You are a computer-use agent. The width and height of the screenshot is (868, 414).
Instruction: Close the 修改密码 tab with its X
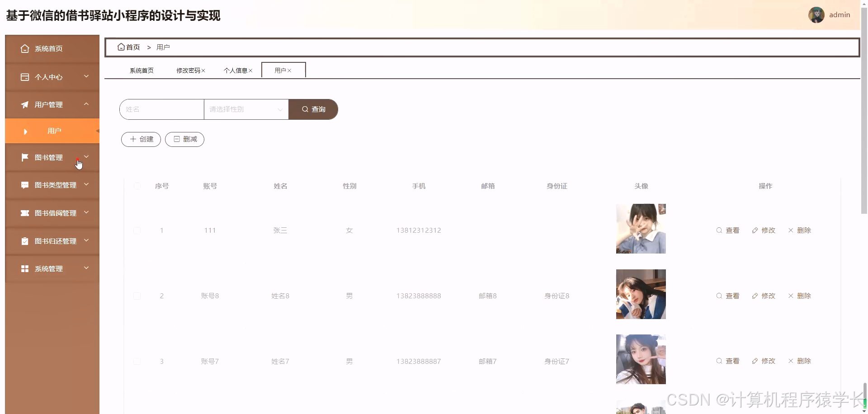[x=203, y=71]
